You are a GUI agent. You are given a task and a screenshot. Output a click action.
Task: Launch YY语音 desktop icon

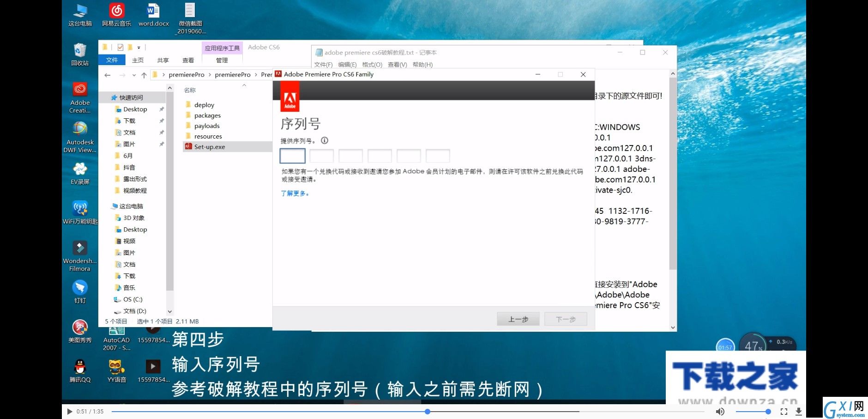(x=116, y=371)
